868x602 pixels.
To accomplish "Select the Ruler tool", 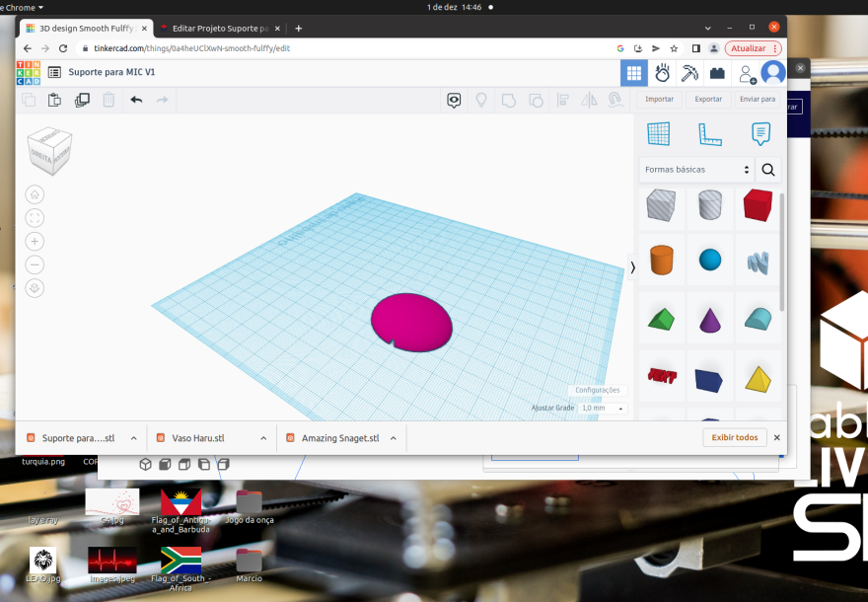I will pyautogui.click(x=709, y=134).
